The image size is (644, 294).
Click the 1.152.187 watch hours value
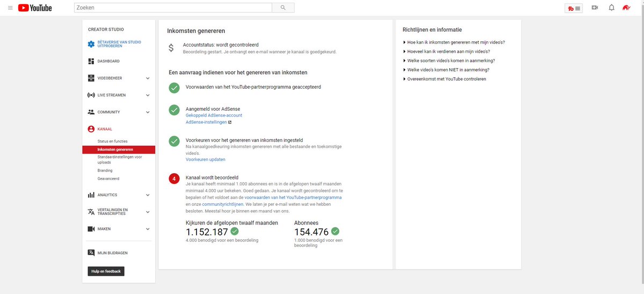[x=207, y=232]
